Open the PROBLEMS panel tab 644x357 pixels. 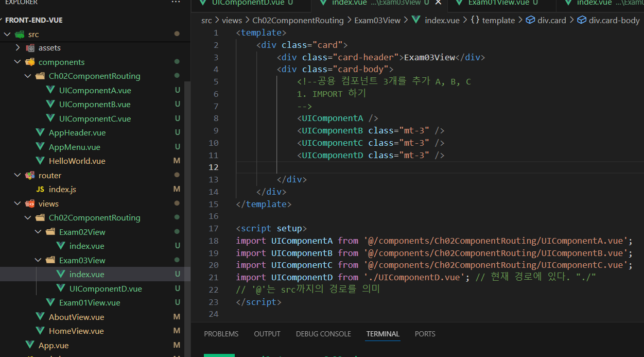[x=221, y=334]
